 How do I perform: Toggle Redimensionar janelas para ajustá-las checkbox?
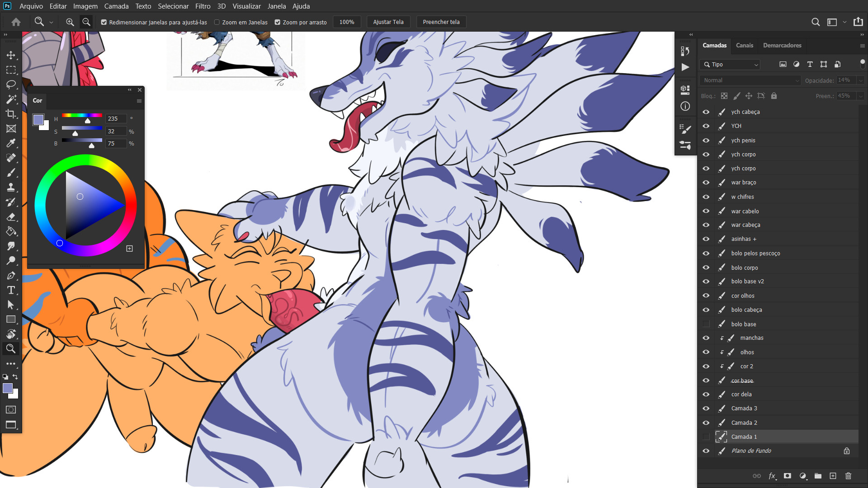tap(104, 22)
